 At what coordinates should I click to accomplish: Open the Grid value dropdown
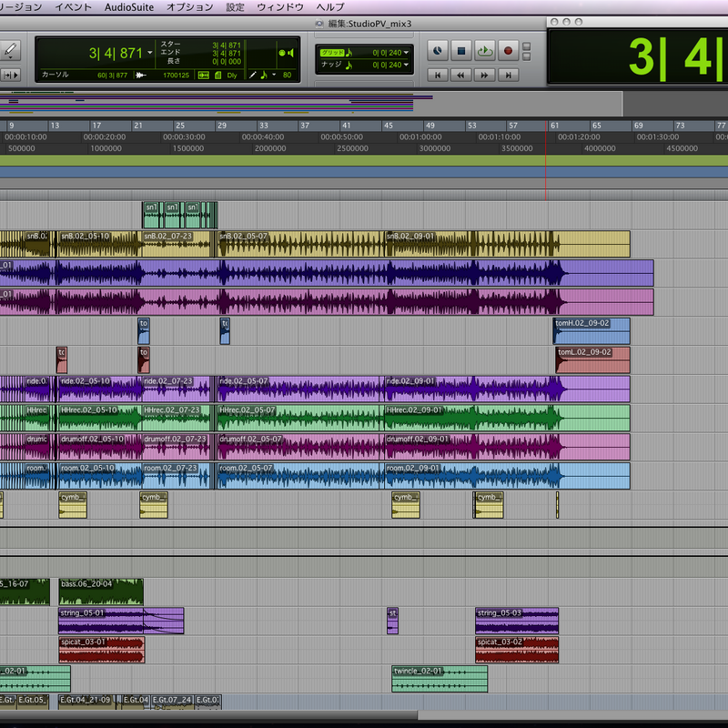point(406,53)
